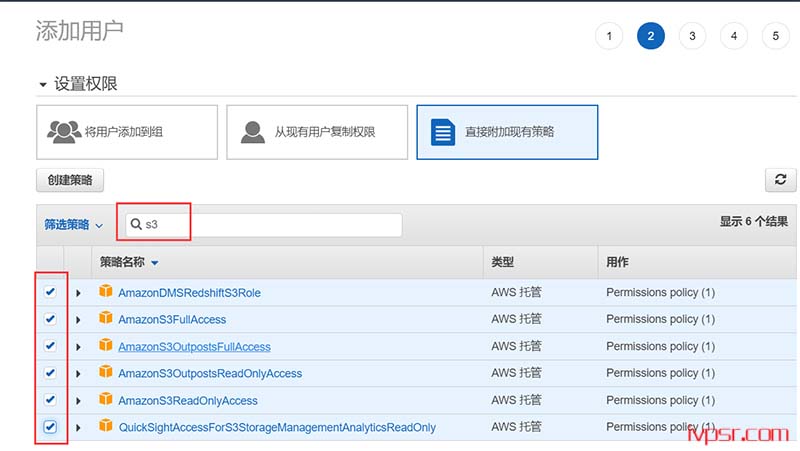Screen dimensions: 800x451
Task: Open the AmazonDMSRedshiftS3Role policy link
Action: coord(189,293)
